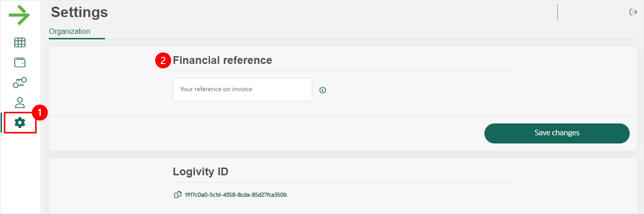The height and width of the screenshot is (214, 644).
Task: Click the green arrow Logivity logo
Action: (19, 15)
